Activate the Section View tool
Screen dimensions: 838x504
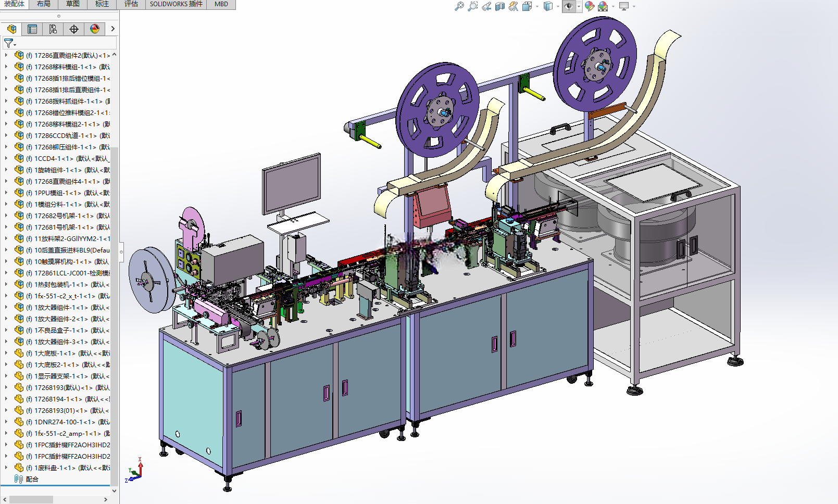[x=500, y=6]
